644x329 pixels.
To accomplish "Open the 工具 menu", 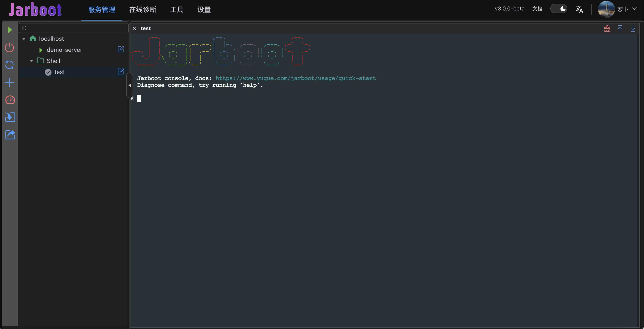I will coord(177,10).
